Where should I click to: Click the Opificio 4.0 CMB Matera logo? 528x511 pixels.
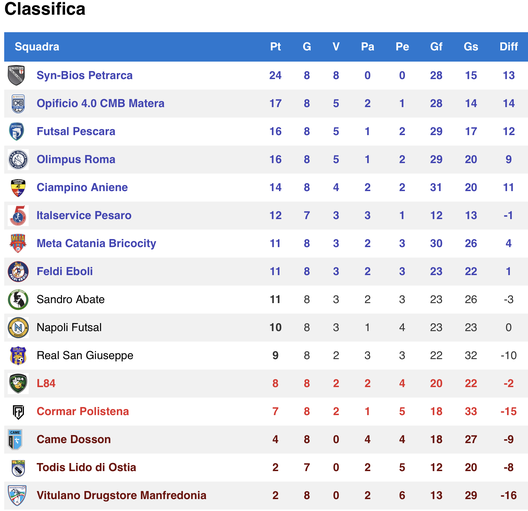[x=18, y=104]
